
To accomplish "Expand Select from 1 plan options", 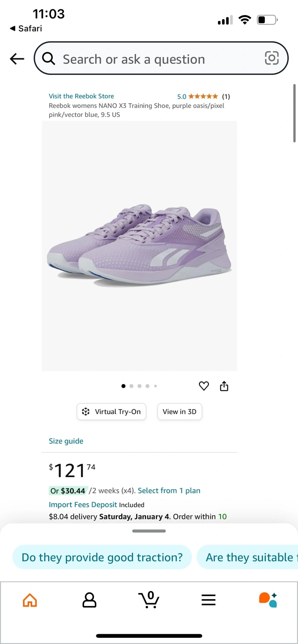I will point(169,491).
